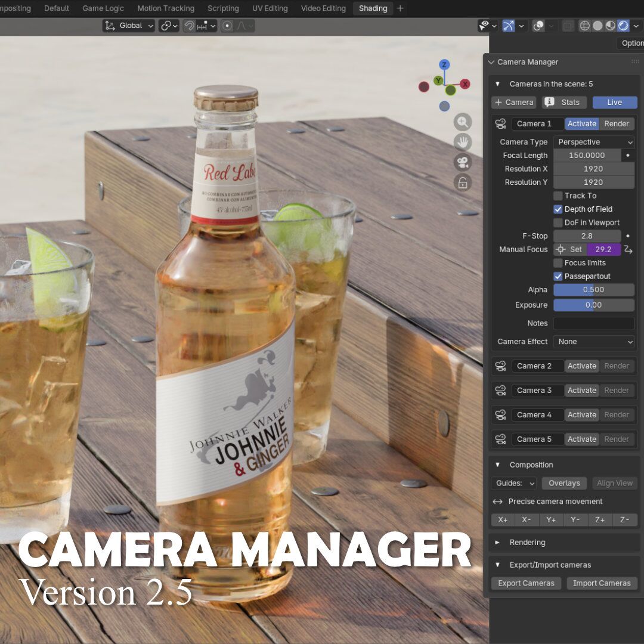Open the Stats info for scene cameras
This screenshot has height=644, width=644.
click(x=563, y=102)
